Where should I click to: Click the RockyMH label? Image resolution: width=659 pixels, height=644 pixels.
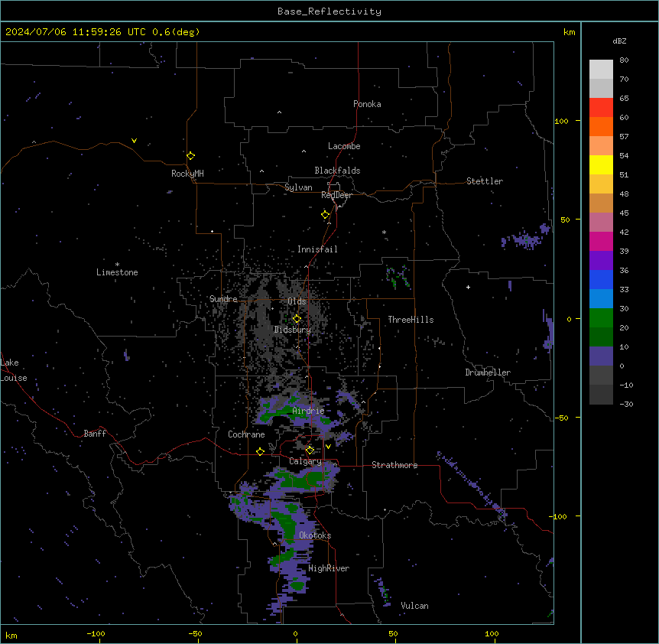pyautogui.click(x=187, y=174)
